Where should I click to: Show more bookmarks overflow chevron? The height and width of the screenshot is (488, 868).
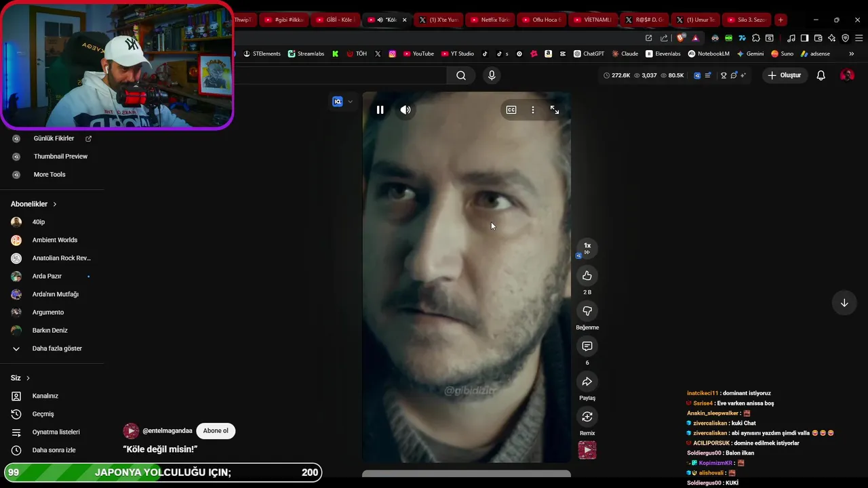(x=851, y=54)
